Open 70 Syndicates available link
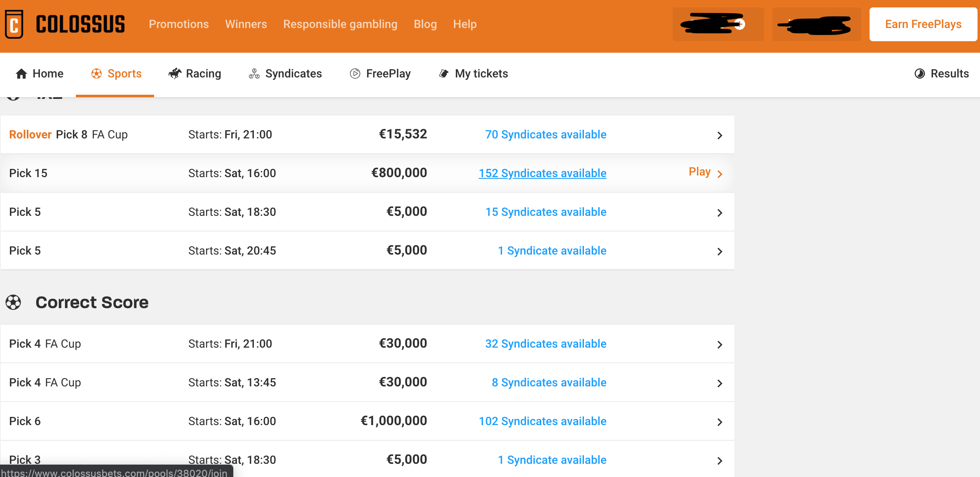The width and height of the screenshot is (980, 477). pos(546,134)
